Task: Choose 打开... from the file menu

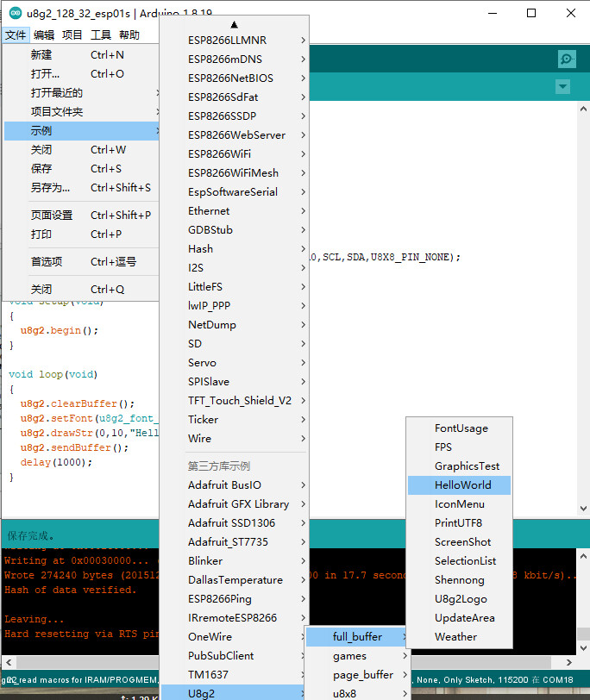Action: [x=81, y=73]
